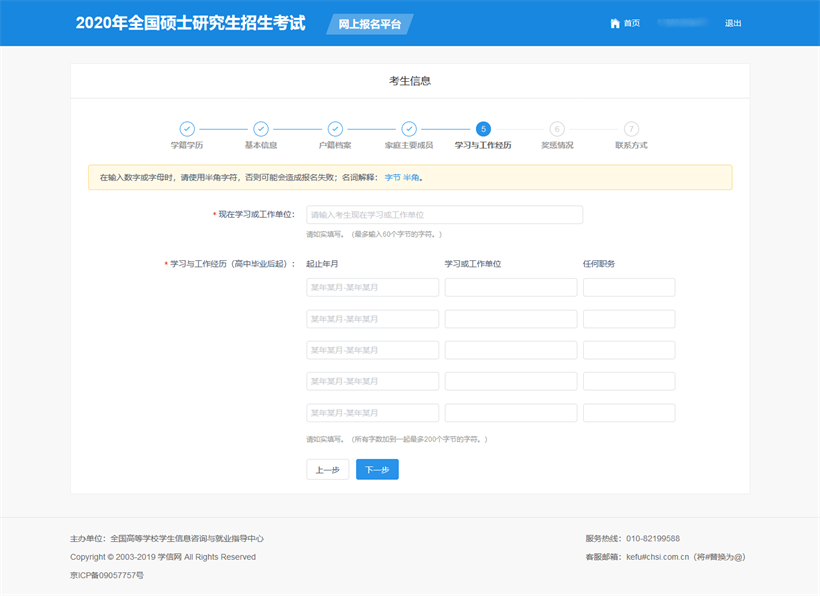Click the 户籍档案 step checkmark icon

click(335, 129)
